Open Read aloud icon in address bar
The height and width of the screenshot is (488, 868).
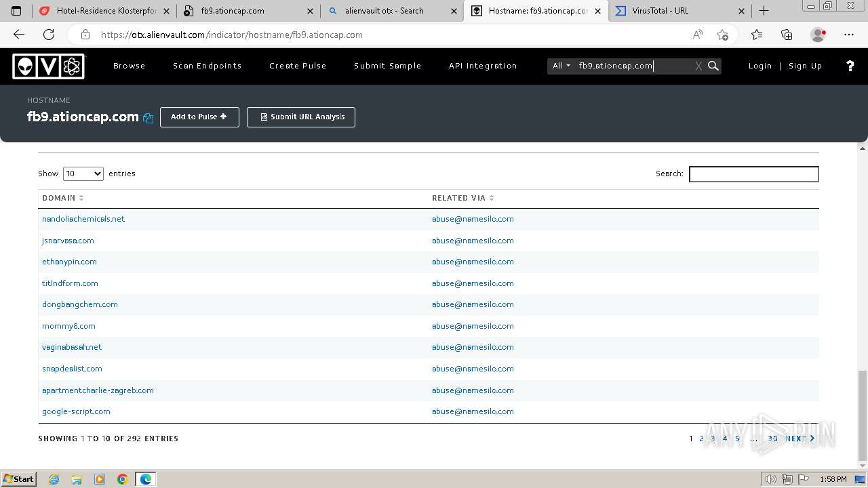click(697, 35)
